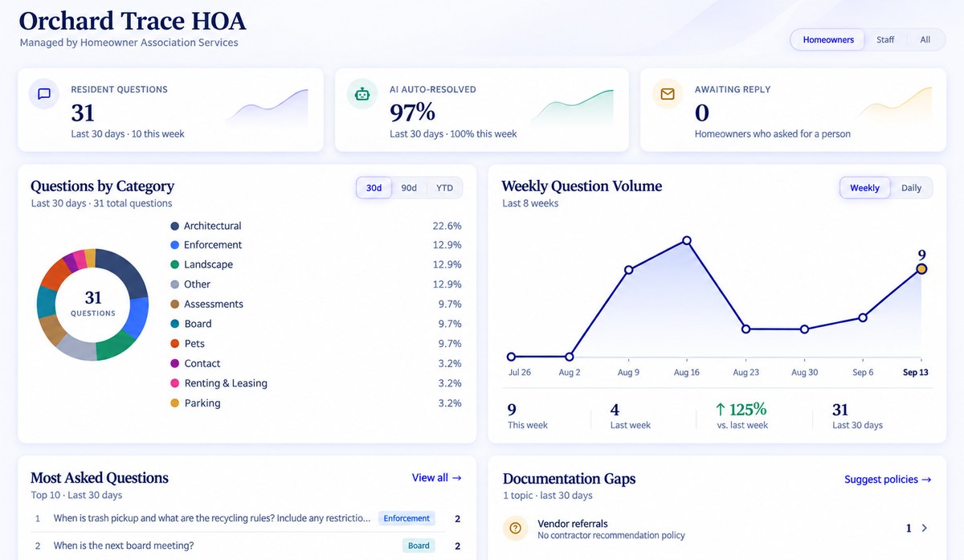Click the Aug 9 data point
This screenshot has height=560, width=964.
pos(628,270)
